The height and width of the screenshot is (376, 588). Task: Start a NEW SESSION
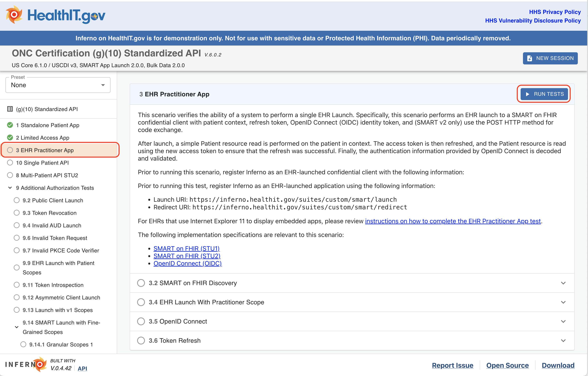[550, 58]
